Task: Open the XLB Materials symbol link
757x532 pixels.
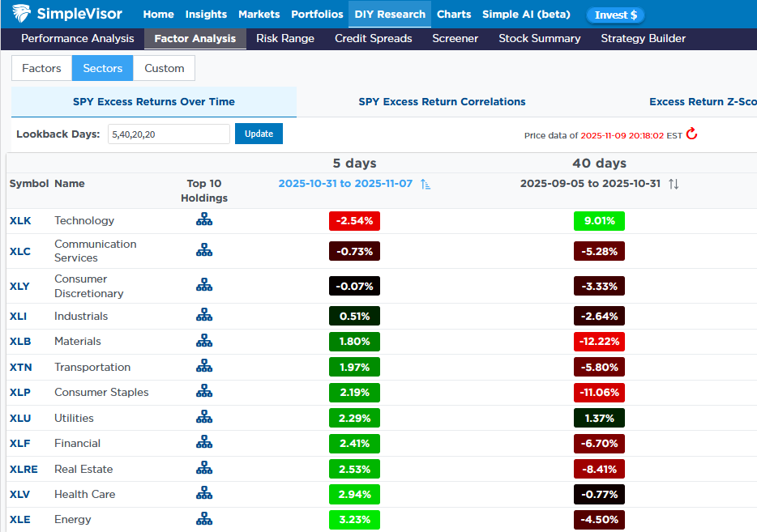Action: [19, 341]
